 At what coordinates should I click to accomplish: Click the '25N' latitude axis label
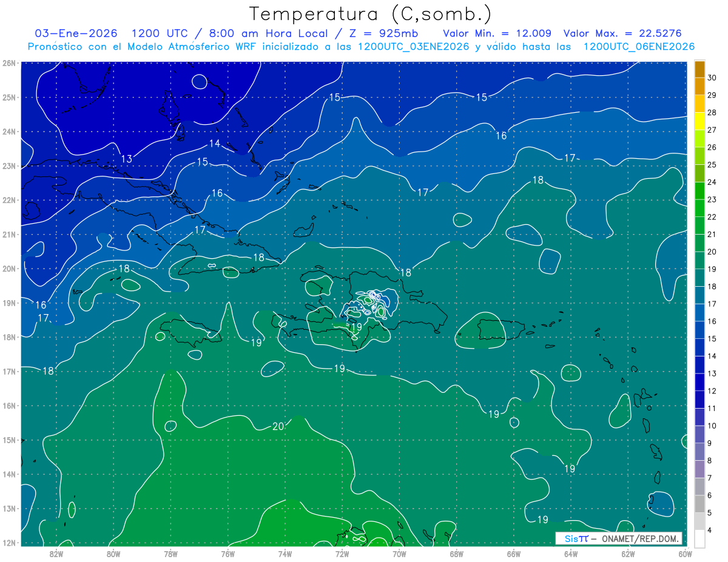click(x=8, y=97)
